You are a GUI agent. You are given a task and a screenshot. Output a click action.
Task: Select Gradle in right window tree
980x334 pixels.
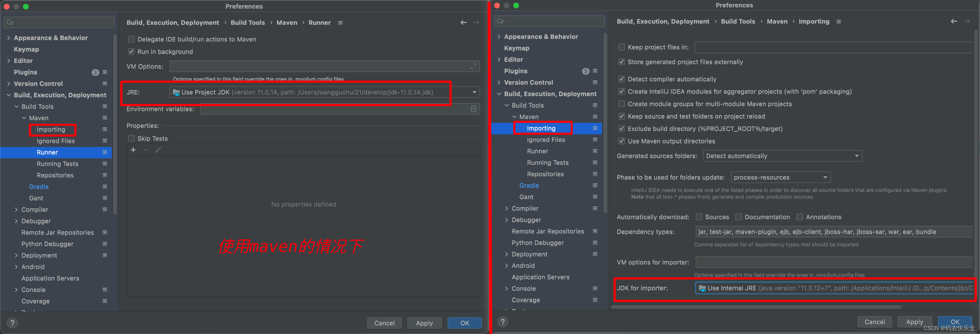(x=529, y=185)
